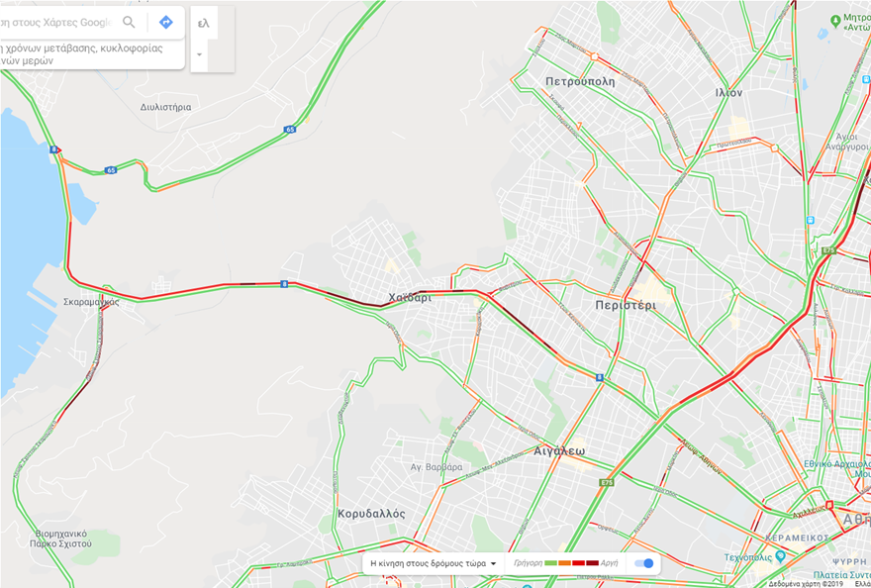Image resolution: width=871 pixels, height=588 pixels.
Task: Click the green fast-traffic legend swatch
Action: (x=550, y=563)
